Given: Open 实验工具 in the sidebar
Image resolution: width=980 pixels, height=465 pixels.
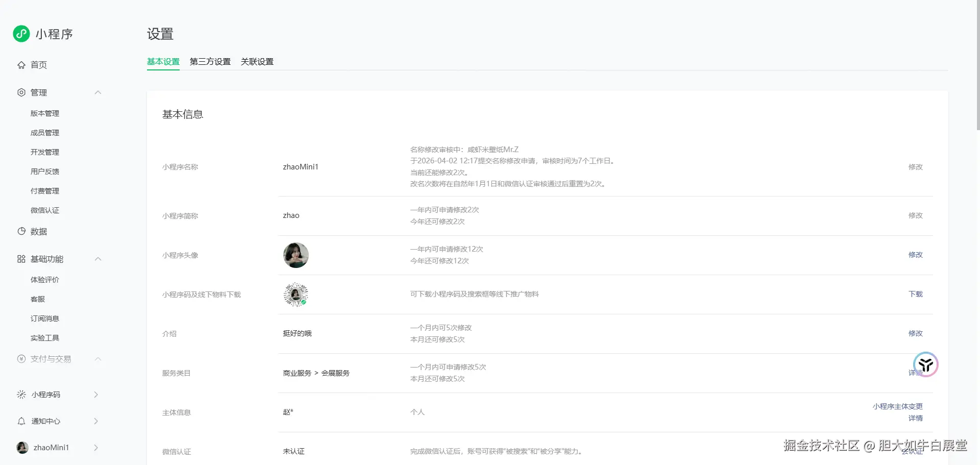Looking at the screenshot, I should click(x=45, y=338).
